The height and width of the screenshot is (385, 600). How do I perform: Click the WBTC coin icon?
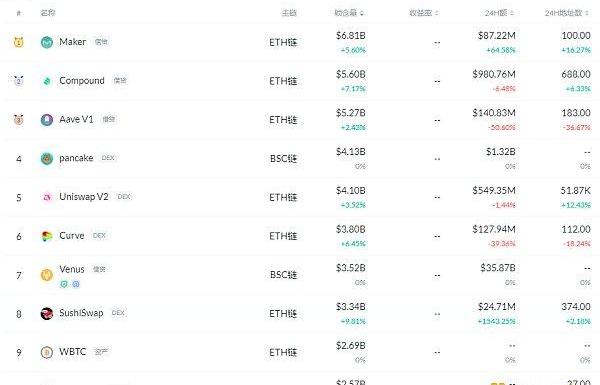47,352
